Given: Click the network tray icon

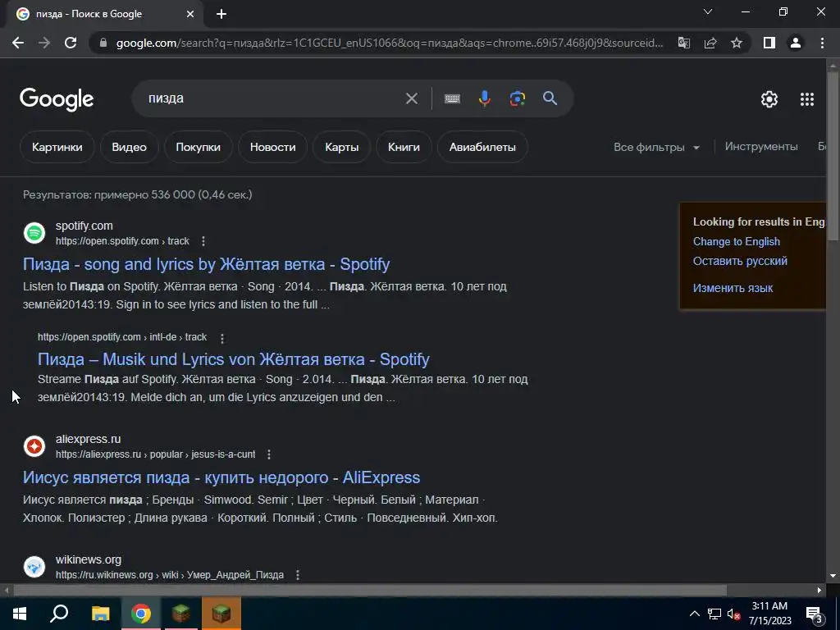Looking at the screenshot, I should [x=714, y=614].
